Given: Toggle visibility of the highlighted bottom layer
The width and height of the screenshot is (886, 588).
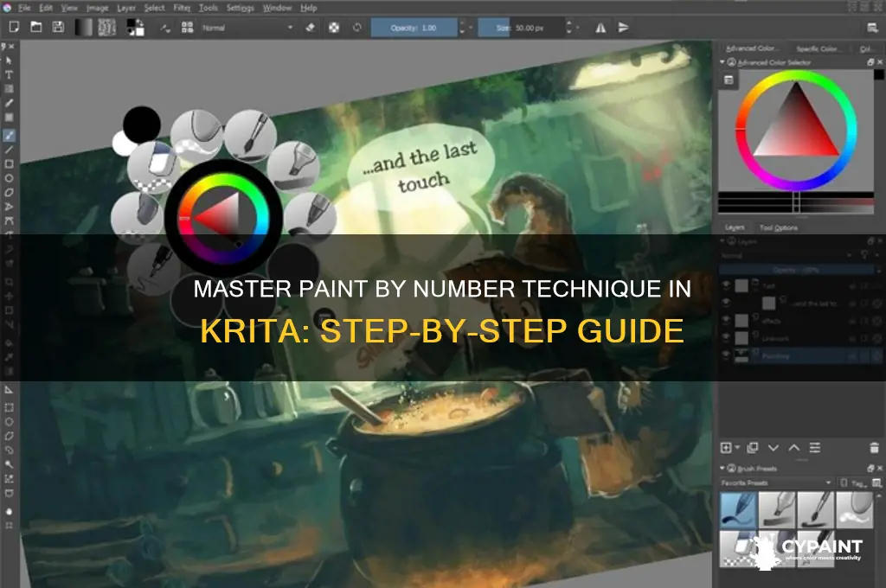Looking at the screenshot, I should coord(726,355).
